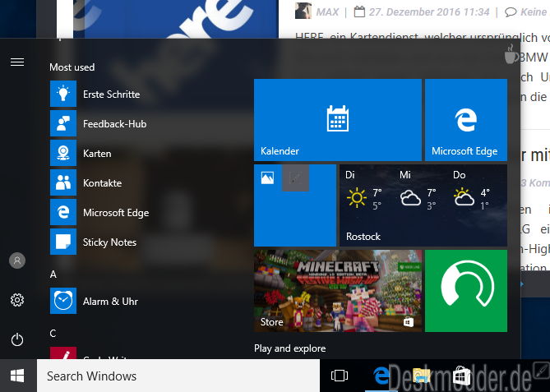Screen dimensions: 550x392
Task: Click the user account icon
Action: (17, 261)
